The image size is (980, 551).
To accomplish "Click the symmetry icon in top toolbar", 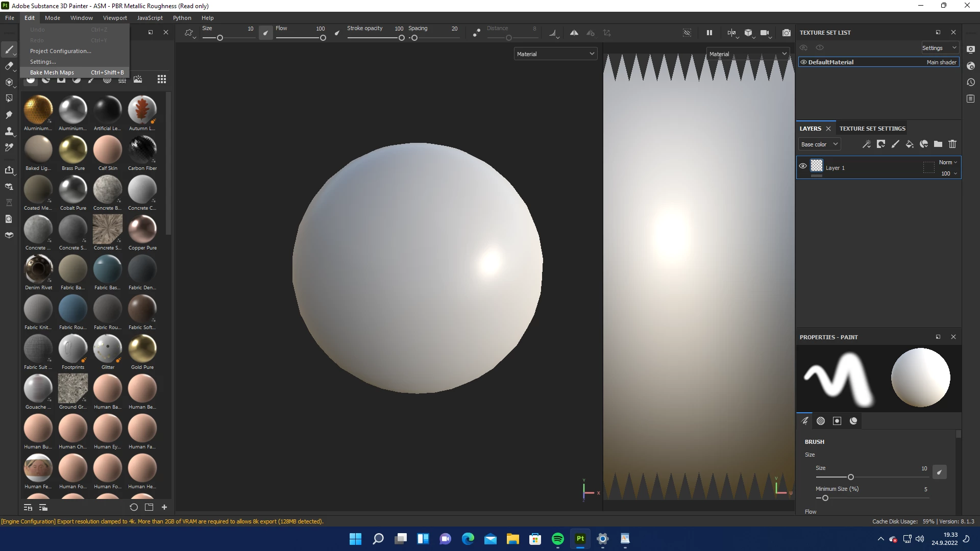I will coord(574,33).
